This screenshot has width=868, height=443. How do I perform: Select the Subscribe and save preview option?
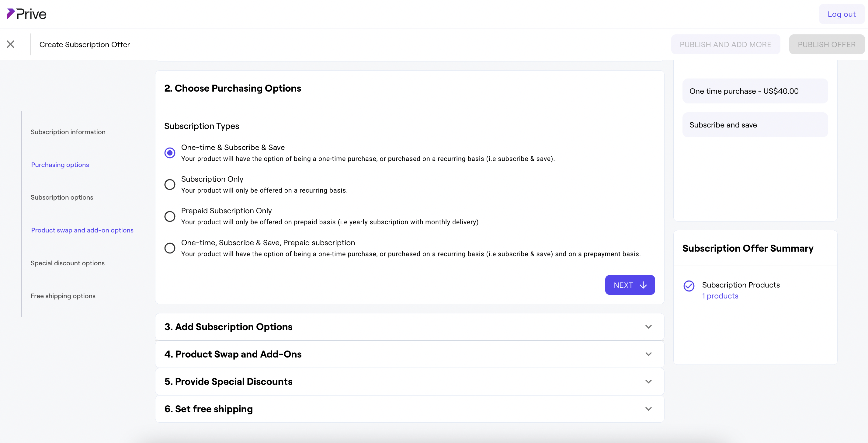[755, 125]
